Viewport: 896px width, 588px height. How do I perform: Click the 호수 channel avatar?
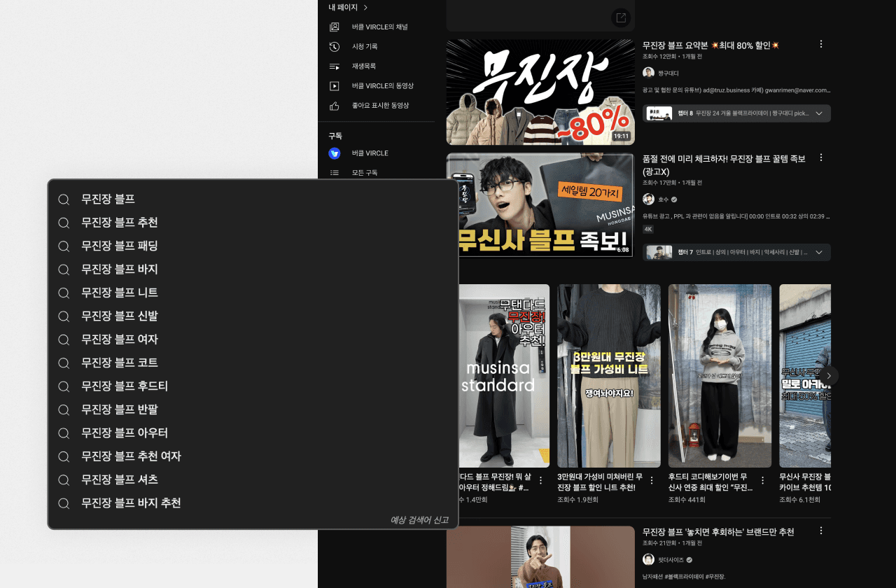click(x=648, y=199)
